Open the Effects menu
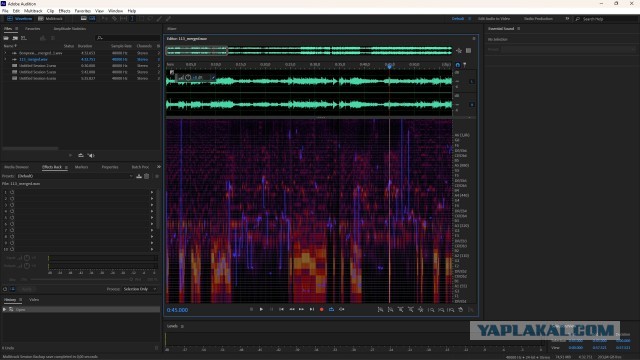640x360 pixels. tap(64, 11)
